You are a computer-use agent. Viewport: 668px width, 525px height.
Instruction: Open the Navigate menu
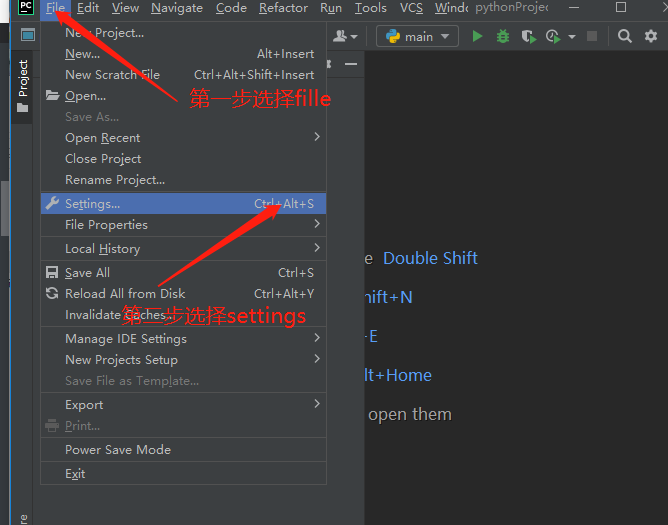point(177,8)
